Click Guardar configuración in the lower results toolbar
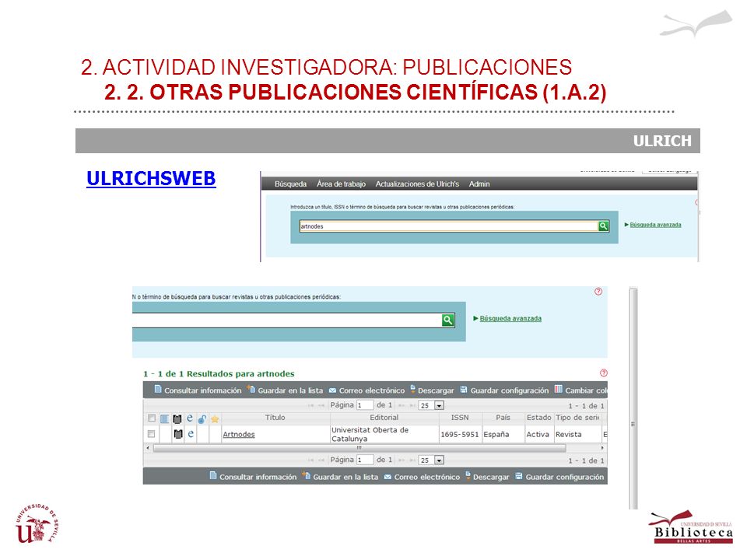747x560 pixels. point(559,476)
